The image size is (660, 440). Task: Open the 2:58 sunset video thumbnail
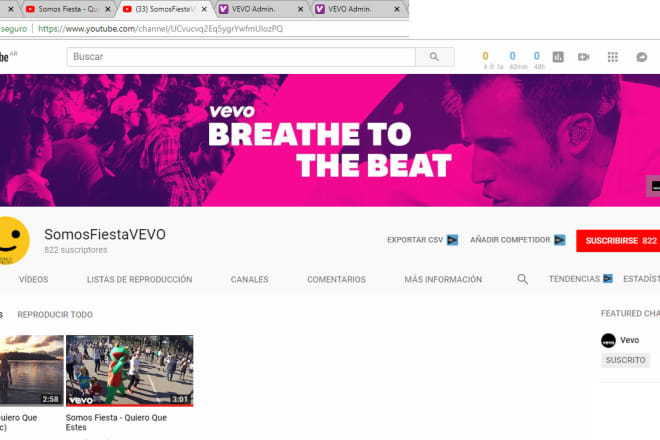click(32, 371)
